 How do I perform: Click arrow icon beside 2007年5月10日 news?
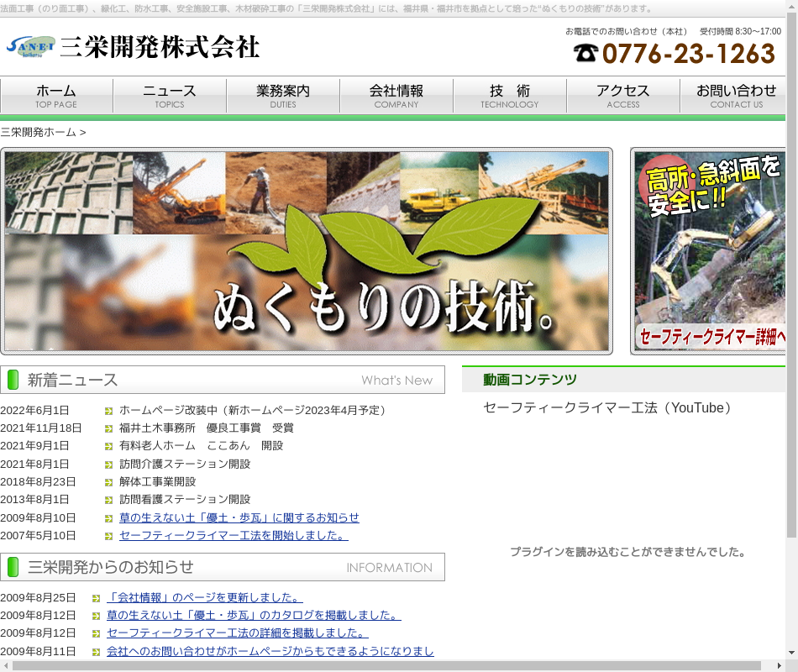tap(109, 536)
